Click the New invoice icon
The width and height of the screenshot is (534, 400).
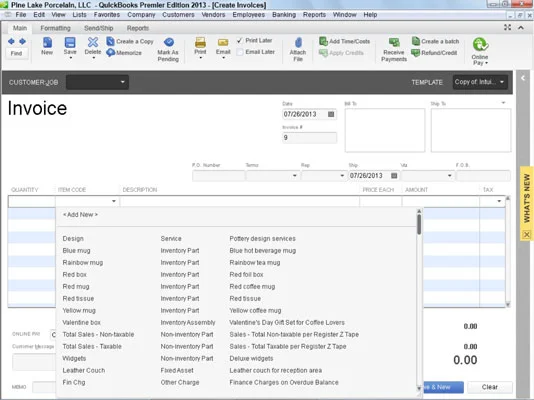pyautogui.click(x=47, y=43)
